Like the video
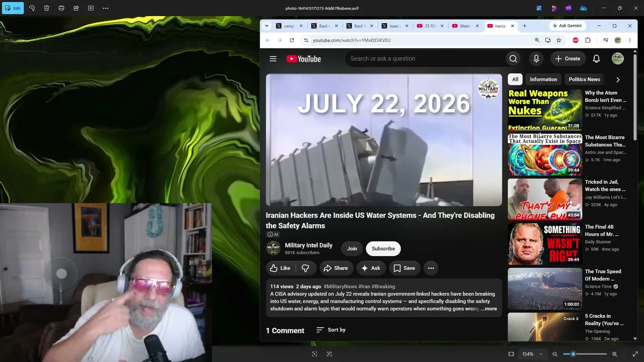The width and height of the screenshot is (644, 362). click(280, 268)
